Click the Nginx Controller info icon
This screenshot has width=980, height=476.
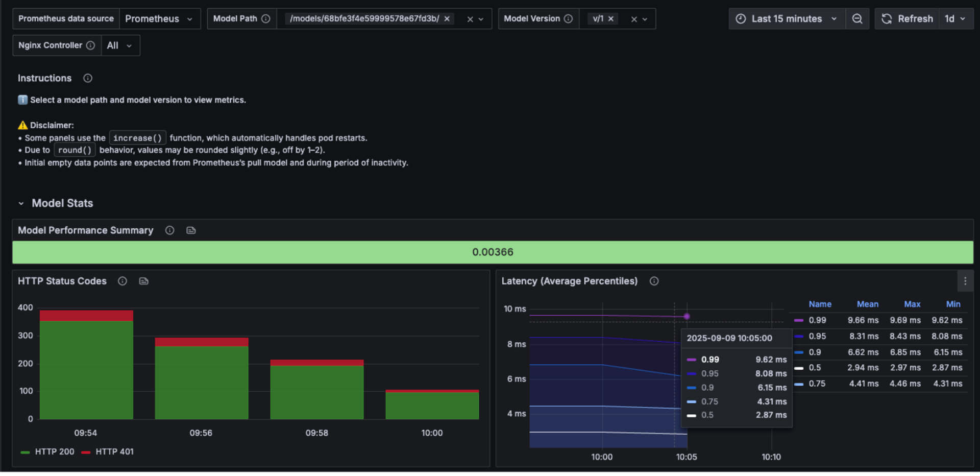pyautogui.click(x=90, y=45)
